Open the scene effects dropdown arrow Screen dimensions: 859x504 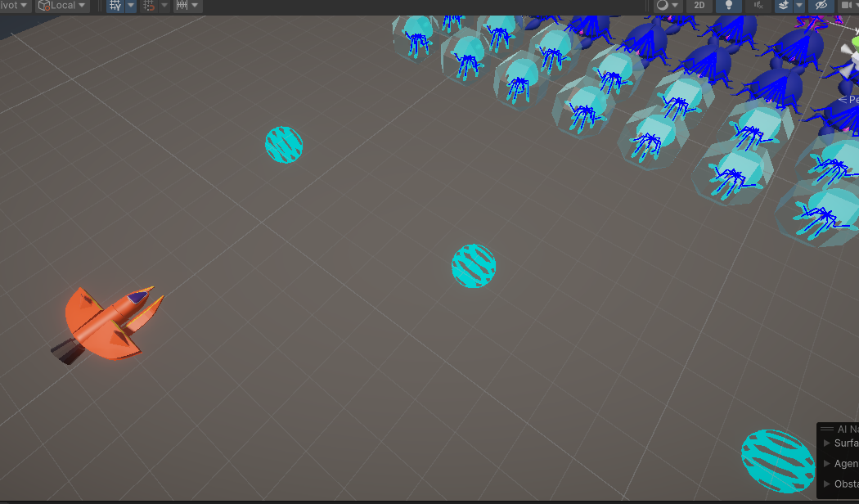click(x=798, y=6)
